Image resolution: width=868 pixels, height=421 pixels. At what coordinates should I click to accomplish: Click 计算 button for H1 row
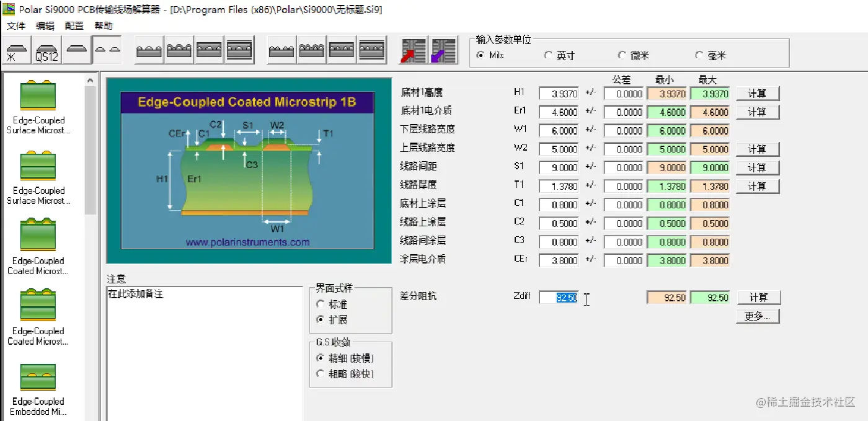coord(758,94)
